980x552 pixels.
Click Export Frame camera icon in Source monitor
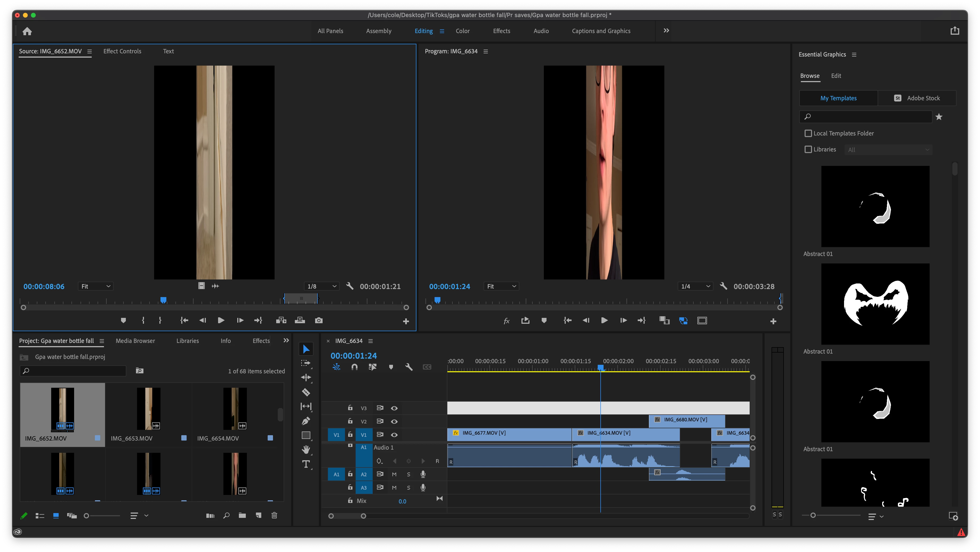[319, 320]
